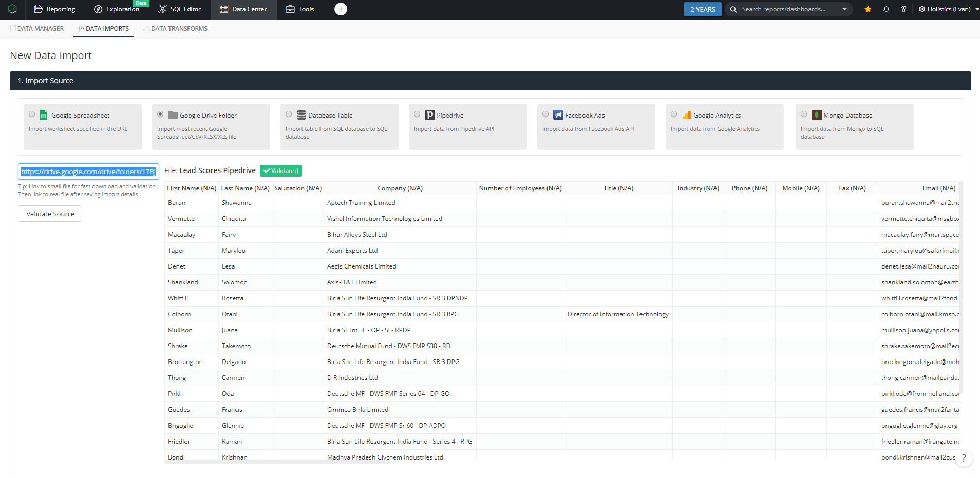Select the Google Analytics radio button

tap(674, 114)
